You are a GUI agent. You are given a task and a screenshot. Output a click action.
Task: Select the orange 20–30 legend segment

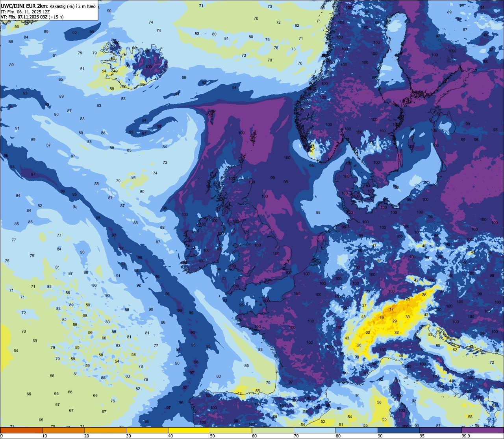(105, 430)
